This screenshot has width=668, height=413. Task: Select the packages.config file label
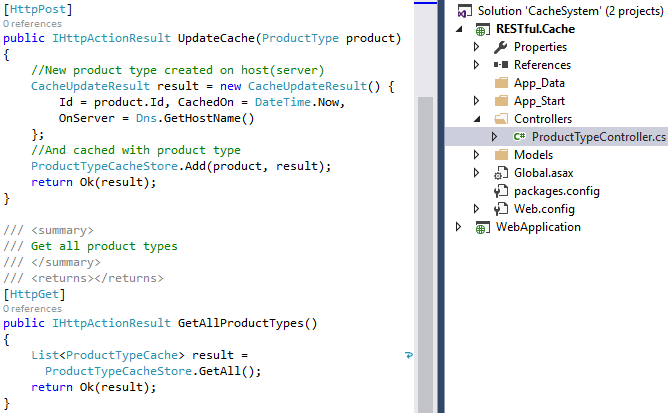click(x=556, y=191)
